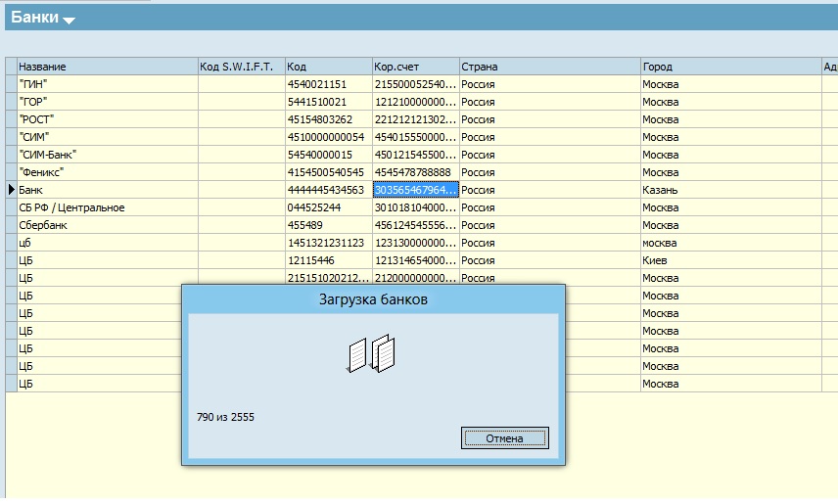Cancel loading with the Отмена button

[x=504, y=438]
